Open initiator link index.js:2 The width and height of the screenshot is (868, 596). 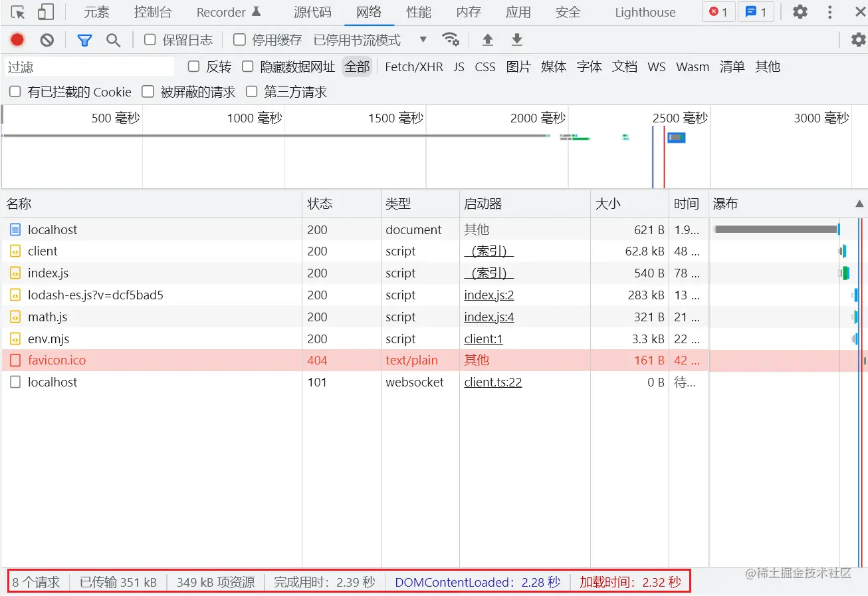click(489, 295)
